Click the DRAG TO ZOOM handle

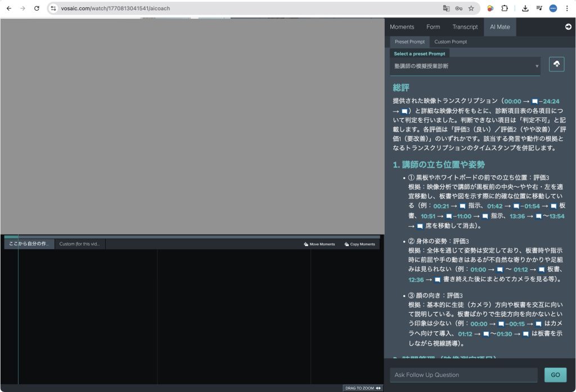(x=363, y=388)
